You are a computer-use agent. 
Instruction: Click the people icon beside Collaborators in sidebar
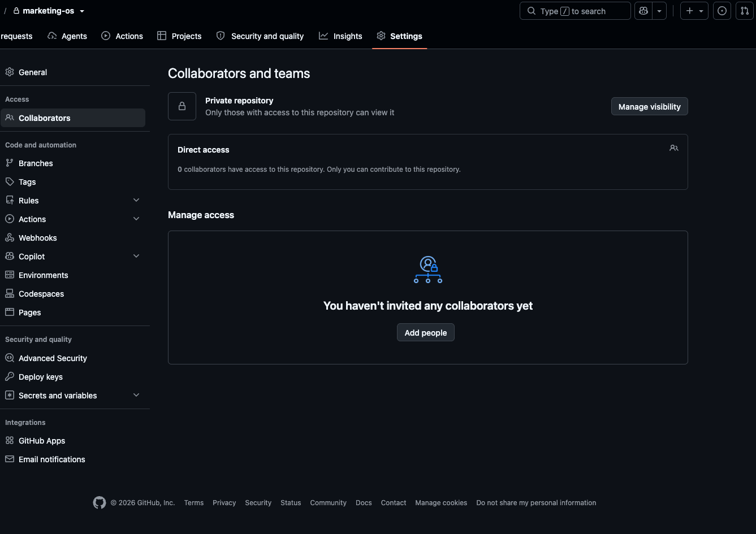pos(10,118)
